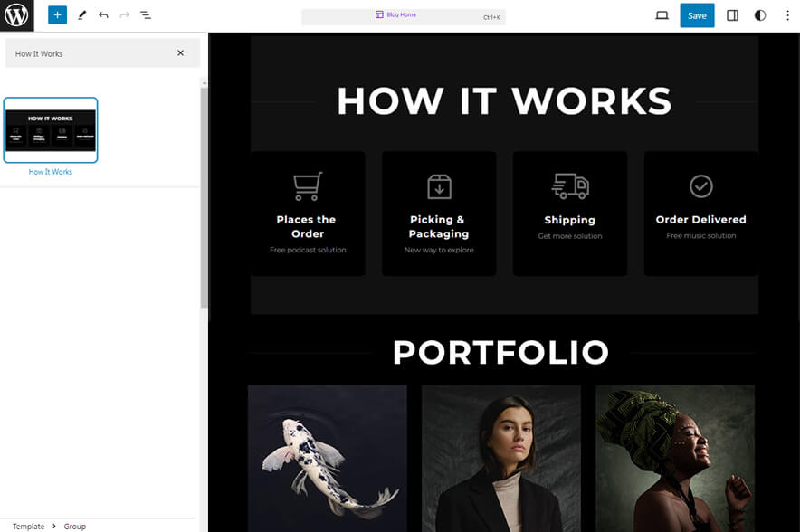Undo the last change
This screenshot has height=532, width=800.
click(101, 14)
